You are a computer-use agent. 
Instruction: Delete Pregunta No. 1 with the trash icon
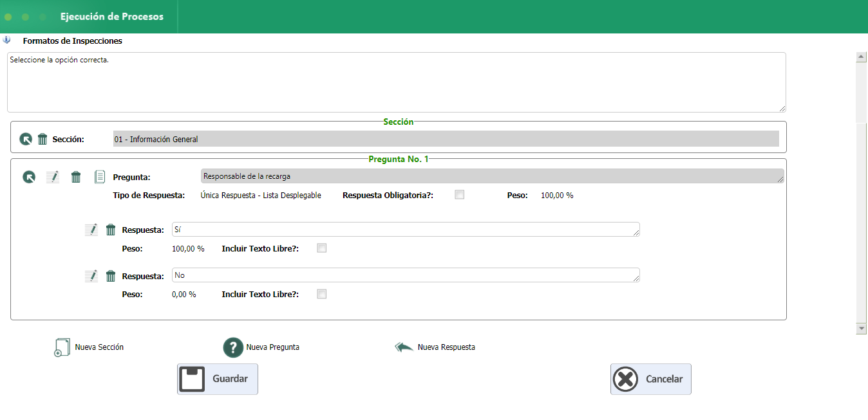point(76,177)
